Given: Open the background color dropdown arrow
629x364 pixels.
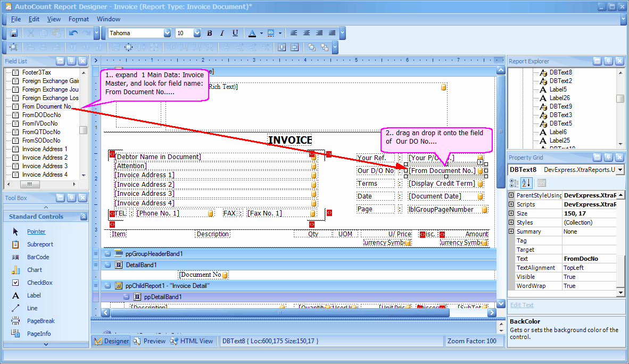Looking at the screenshot, I should (x=280, y=33).
